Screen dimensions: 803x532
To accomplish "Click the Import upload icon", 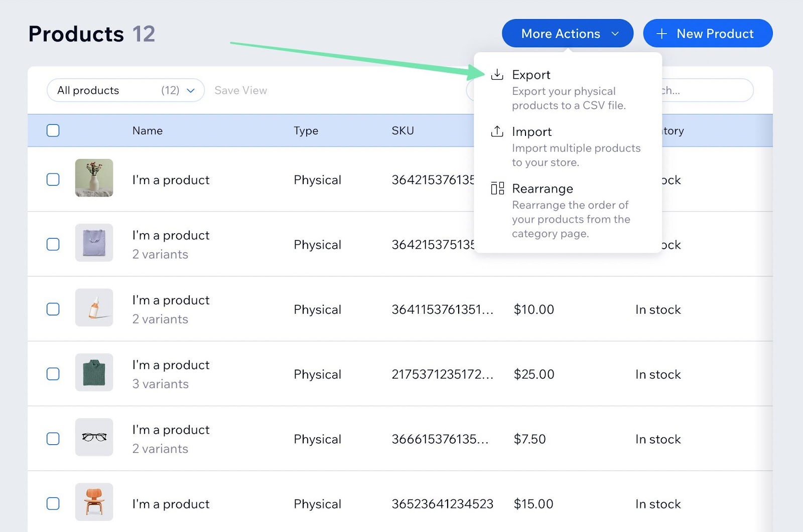I will click(497, 131).
